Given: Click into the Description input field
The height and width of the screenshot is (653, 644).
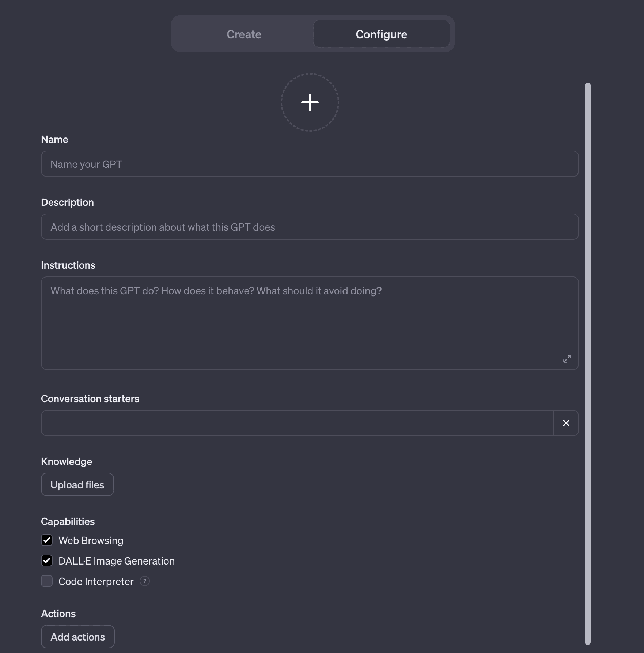Looking at the screenshot, I should [x=310, y=227].
